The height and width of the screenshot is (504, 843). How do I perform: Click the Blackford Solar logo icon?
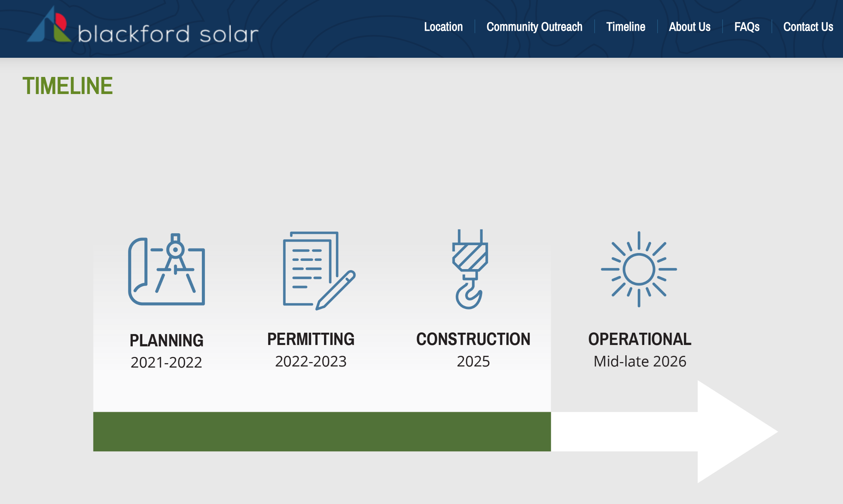[49, 25]
